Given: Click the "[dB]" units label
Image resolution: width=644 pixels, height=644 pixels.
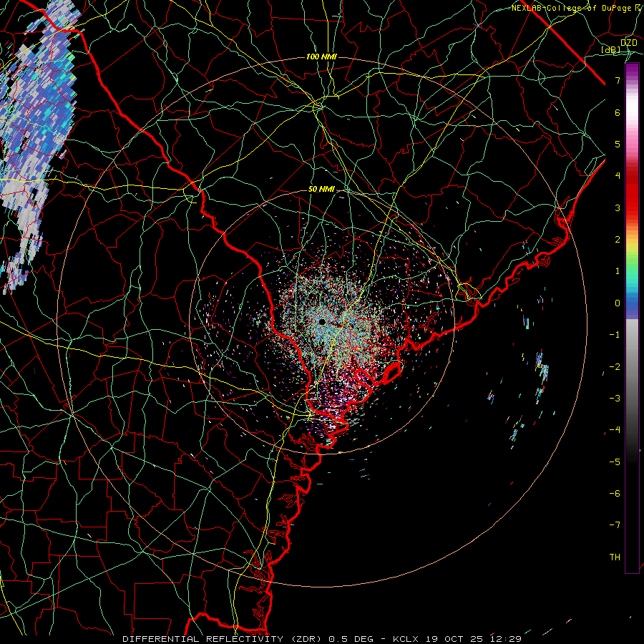Looking at the screenshot, I should pos(611,50).
